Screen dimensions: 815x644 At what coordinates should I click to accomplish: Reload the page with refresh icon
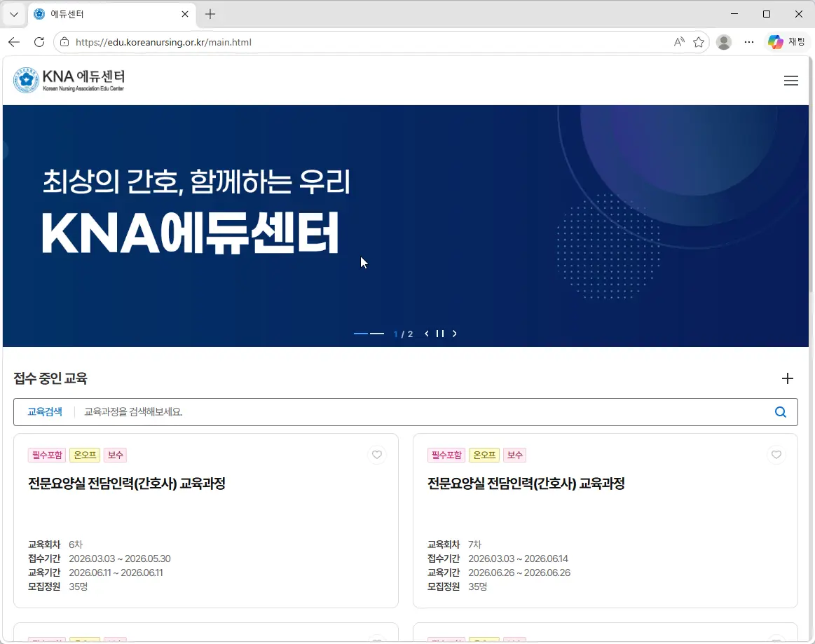(x=39, y=42)
